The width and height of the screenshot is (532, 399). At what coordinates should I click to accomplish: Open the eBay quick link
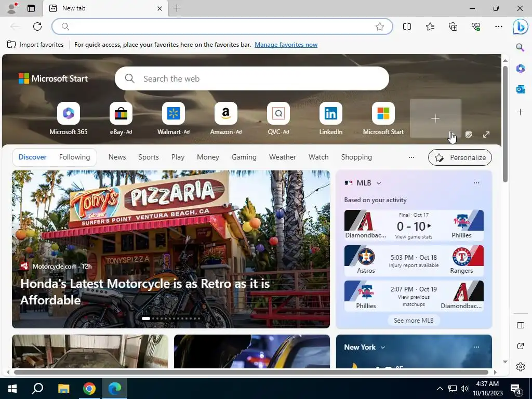click(x=121, y=119)
